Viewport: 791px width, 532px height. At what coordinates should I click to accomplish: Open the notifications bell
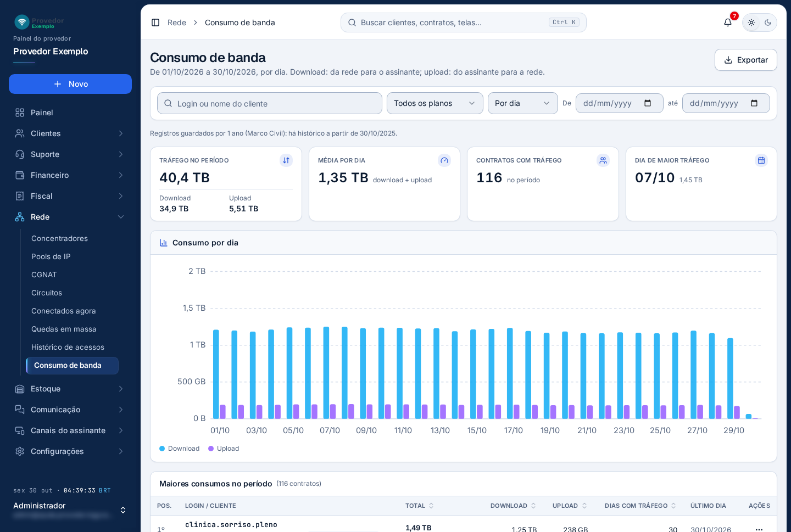click(x=728, y=23)
